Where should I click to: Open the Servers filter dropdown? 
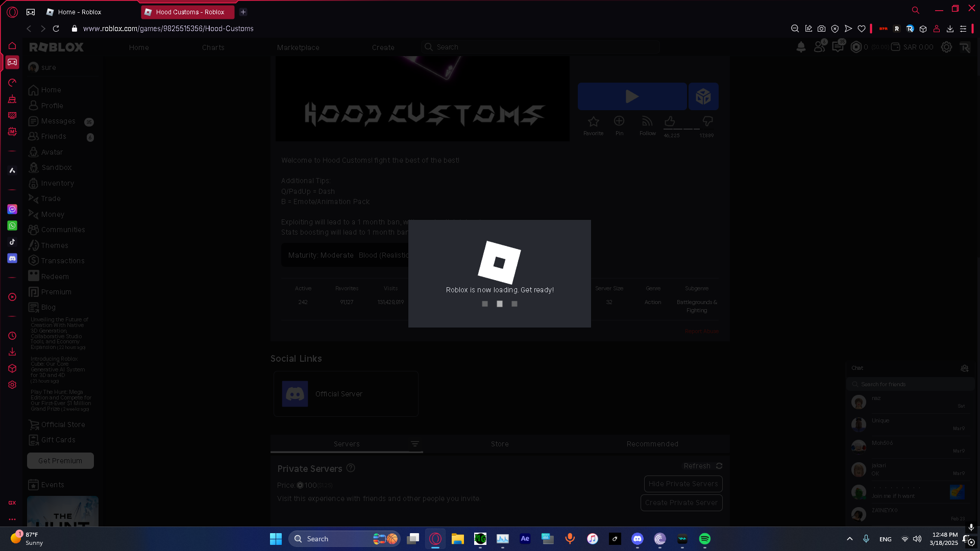tap(415, 444)
